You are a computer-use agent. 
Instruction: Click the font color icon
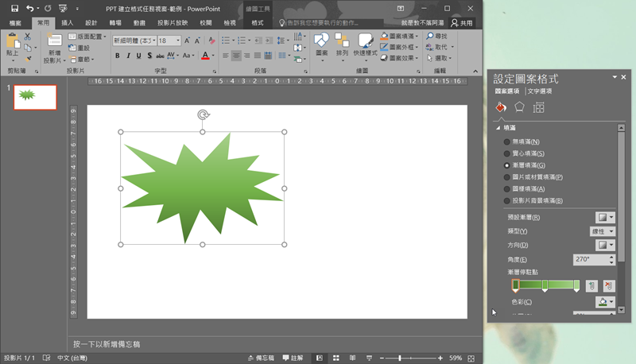[205, 56]
